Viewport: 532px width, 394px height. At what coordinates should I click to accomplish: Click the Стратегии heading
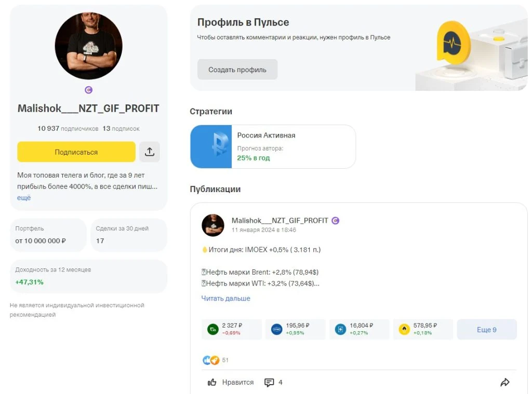211,112
